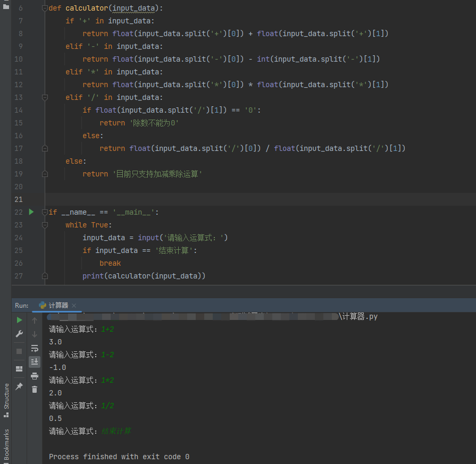Click line number 10 in the gutter
Image resolution: width=476 pixels, height=464 pixels.
(19, 59)
